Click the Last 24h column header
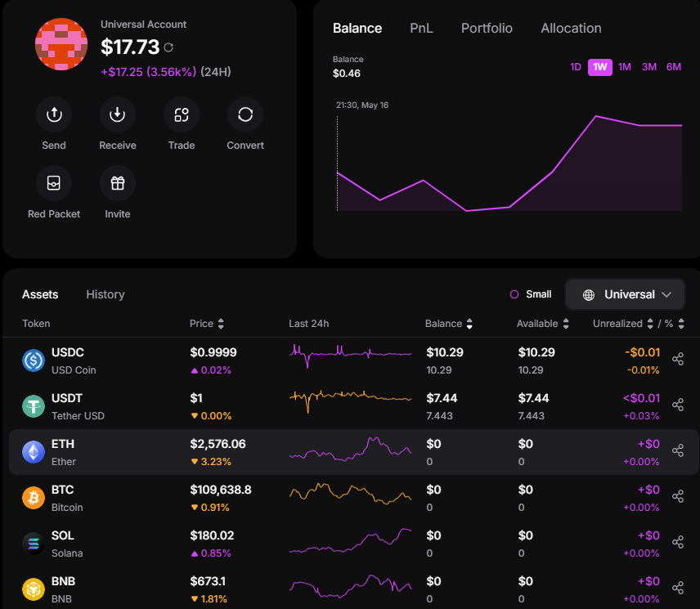This screenshot has height=609, width=700. click(309, 324)
